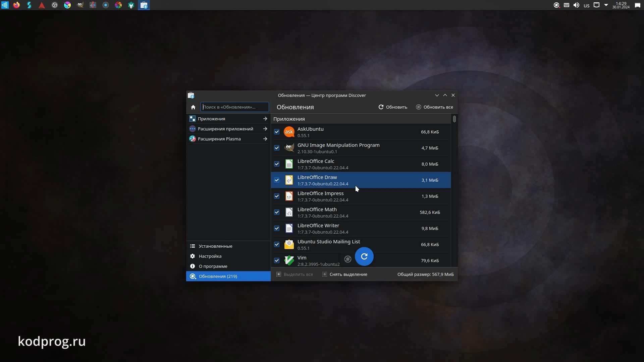Uncheck the LibreOffice Math checkbox

click(x=277, y=212)
